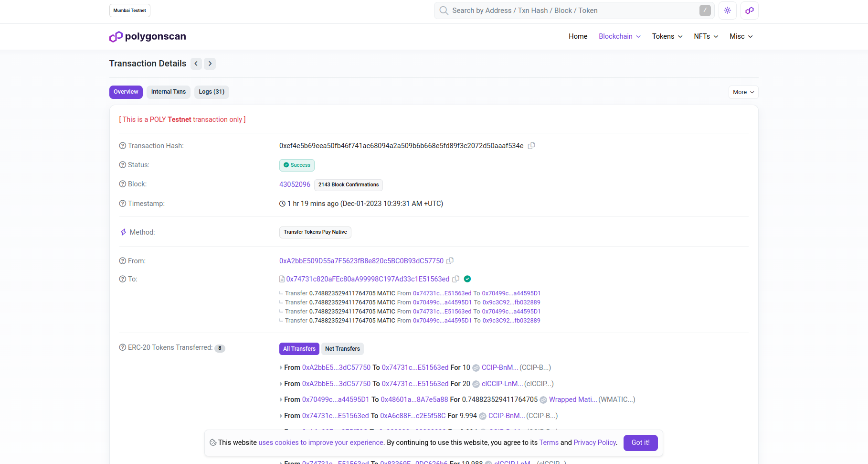Click the network switcher icon top right
The height and width of the screenshot is (464, 868).
coord(749,10)
